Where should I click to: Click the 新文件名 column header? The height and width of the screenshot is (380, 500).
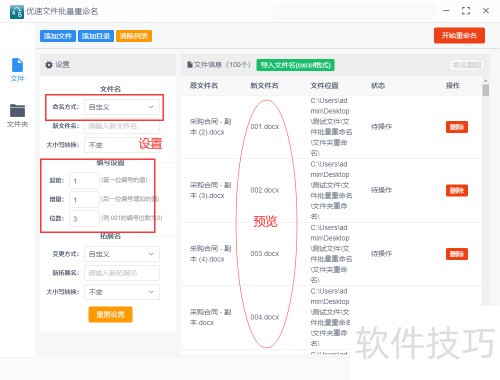click(264, 86)
